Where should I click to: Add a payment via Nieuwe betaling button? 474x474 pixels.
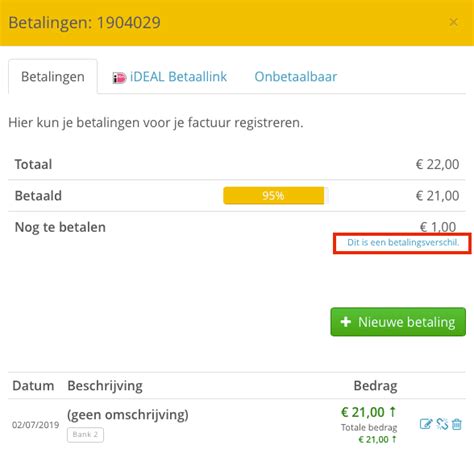[398, 322]
